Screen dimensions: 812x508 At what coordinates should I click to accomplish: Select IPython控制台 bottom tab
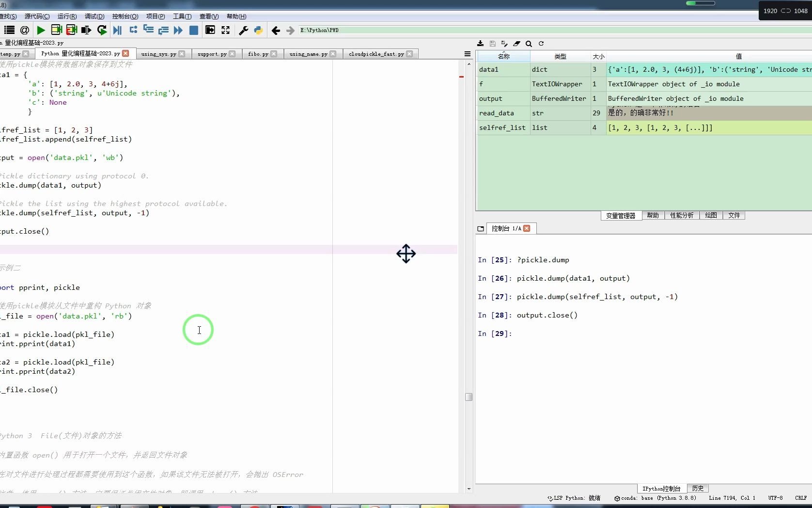tap(661, 488)
